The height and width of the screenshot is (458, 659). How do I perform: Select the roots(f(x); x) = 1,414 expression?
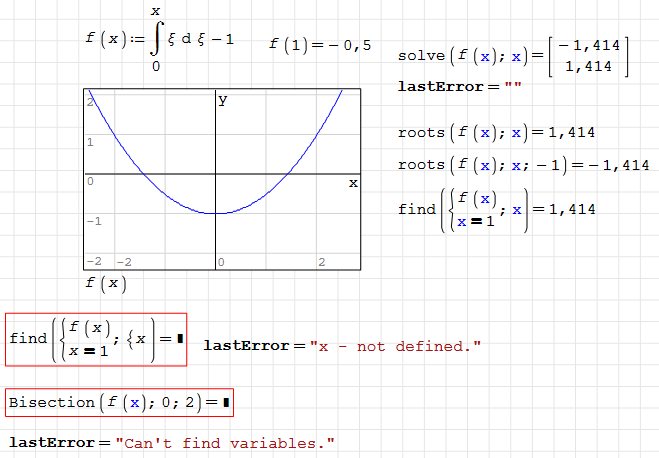(x=497, y=132)
